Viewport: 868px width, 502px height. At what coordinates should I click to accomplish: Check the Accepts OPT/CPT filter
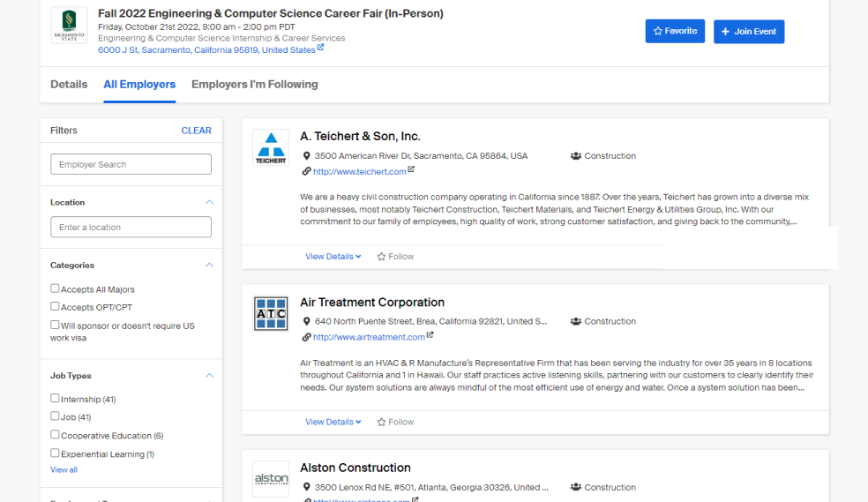pos(56,306)
